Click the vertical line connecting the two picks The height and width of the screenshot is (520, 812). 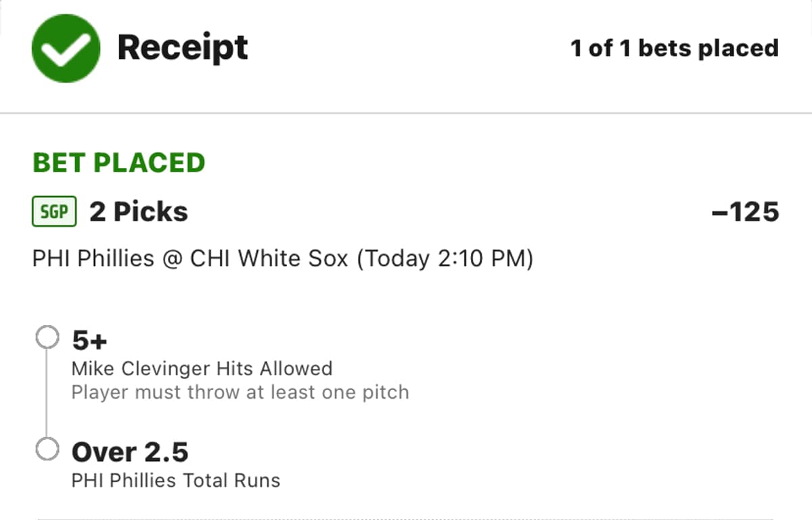pyautogui.click(x=47, y=393)
